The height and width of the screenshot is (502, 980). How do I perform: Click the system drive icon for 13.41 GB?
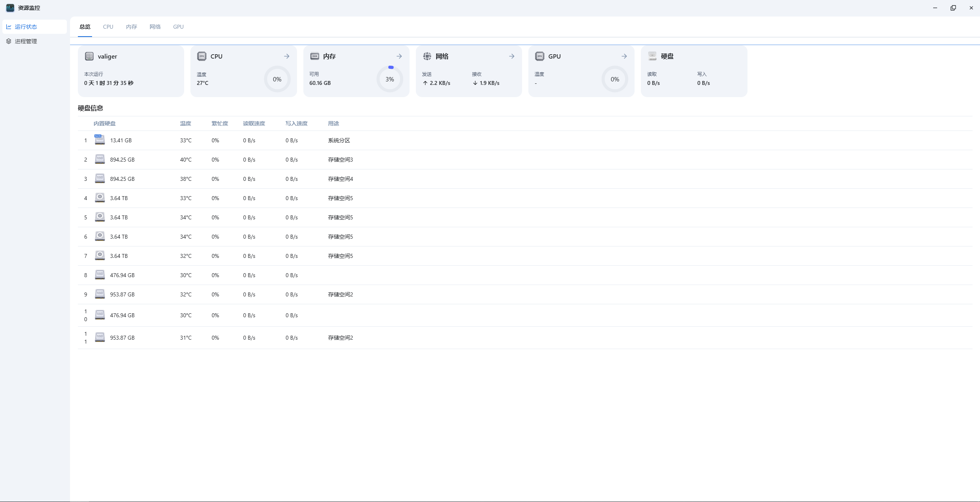[100, 140]
